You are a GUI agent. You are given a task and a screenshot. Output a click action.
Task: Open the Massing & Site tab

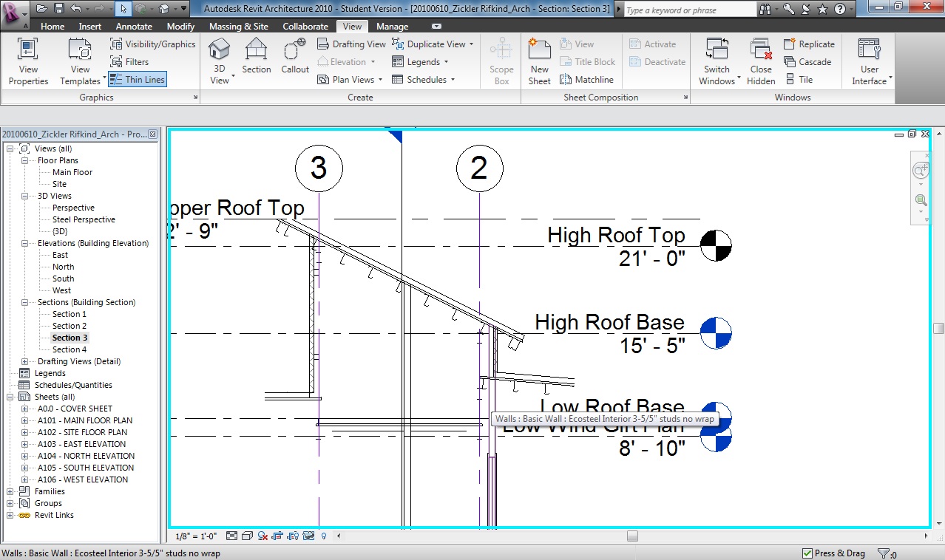click(238, 27)
